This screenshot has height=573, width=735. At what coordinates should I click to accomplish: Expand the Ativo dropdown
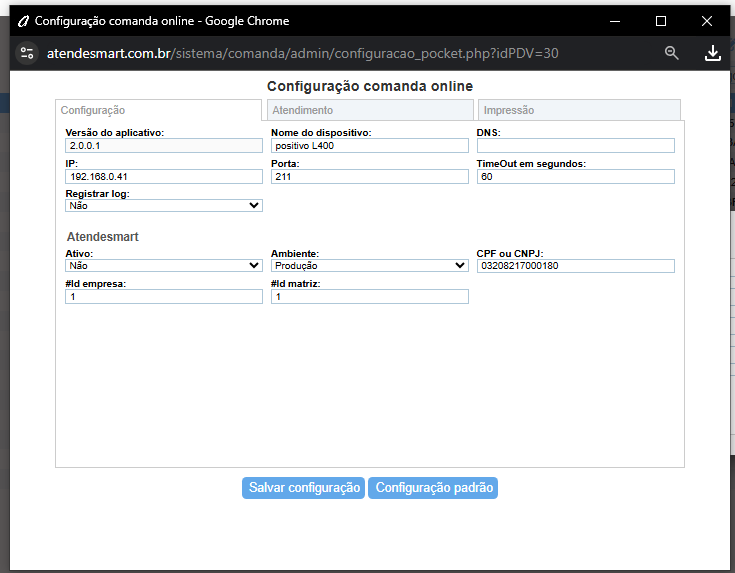coord(164,266)
